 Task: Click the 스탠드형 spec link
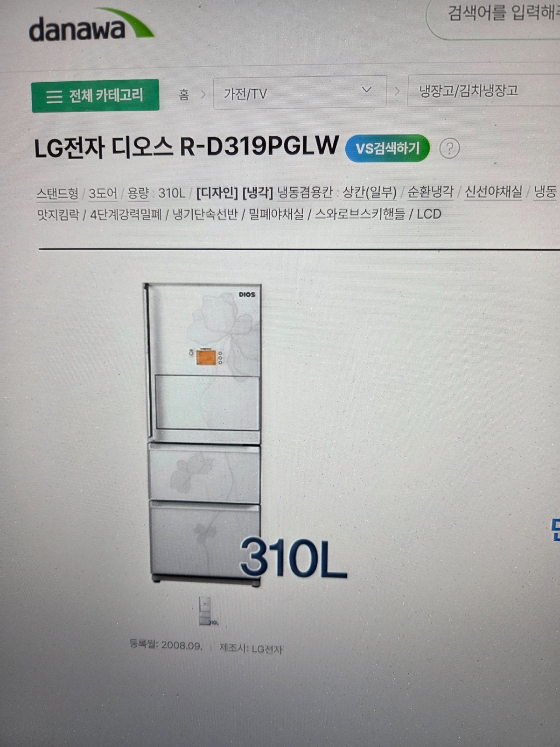tap(57, 193)
